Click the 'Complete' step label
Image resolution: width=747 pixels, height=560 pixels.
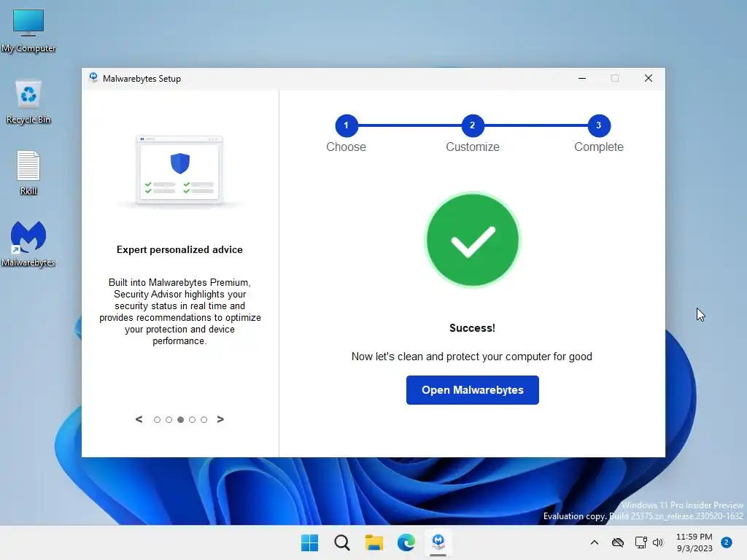click(x=599, y=147)
